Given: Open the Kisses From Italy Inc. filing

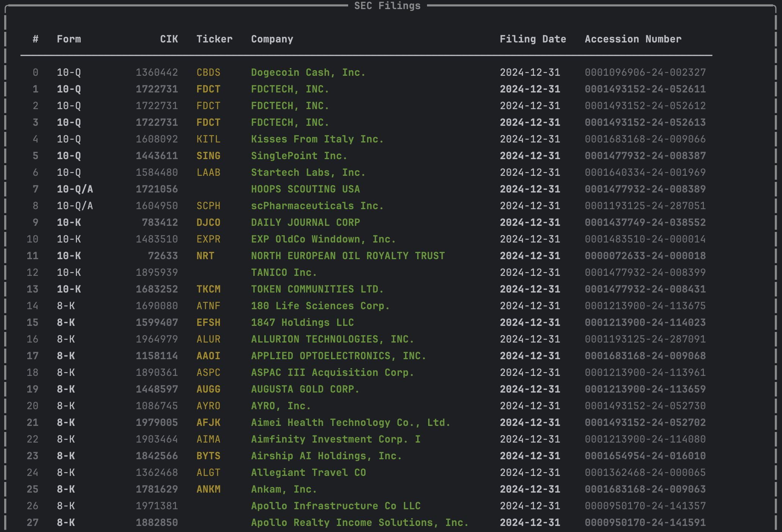Looking at the screenshot, I should pos(317,139).
